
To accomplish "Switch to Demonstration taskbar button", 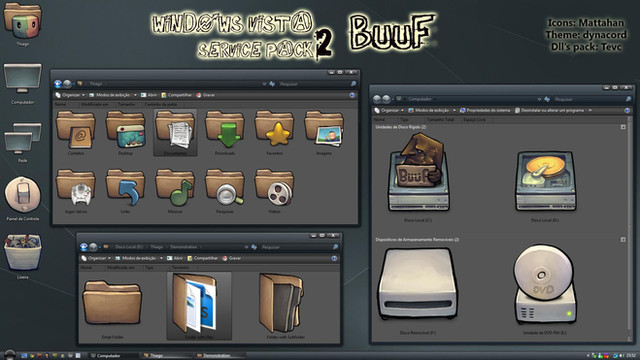I will pos(217,356).
